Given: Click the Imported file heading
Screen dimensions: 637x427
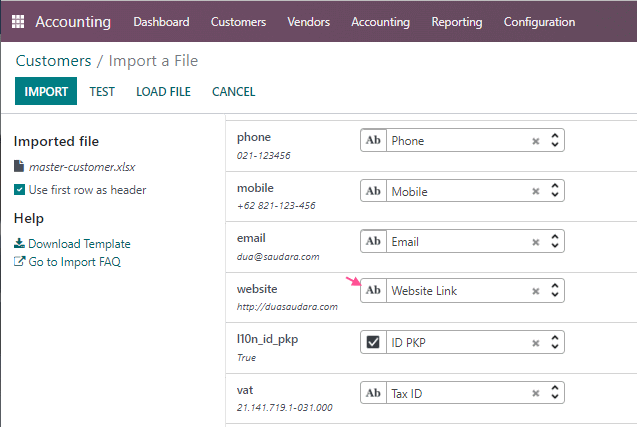Looking at the screenshot, I should (56, 141).
